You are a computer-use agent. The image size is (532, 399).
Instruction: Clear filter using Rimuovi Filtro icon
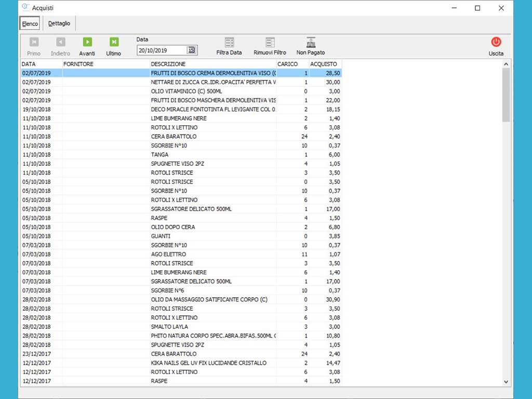click(x=270, y=43)
